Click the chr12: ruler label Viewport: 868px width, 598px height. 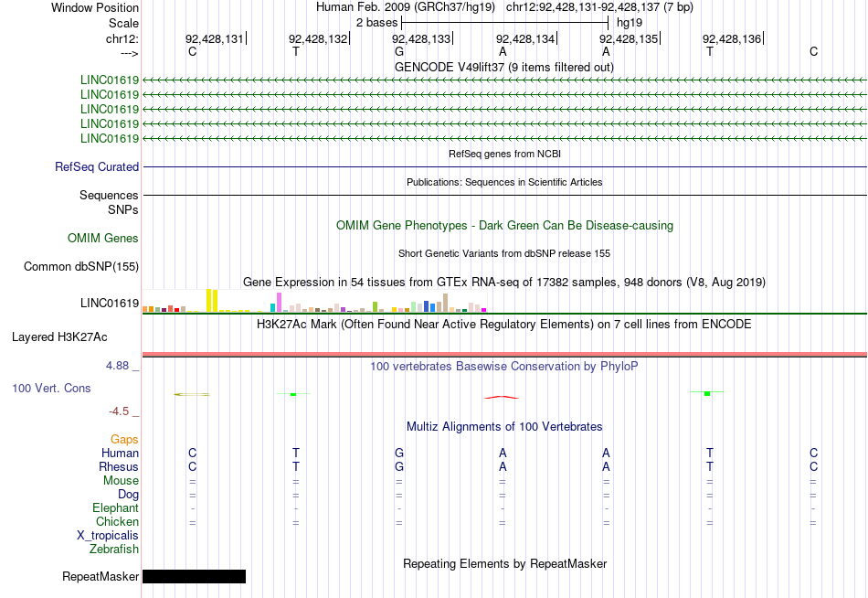(122, 38)
